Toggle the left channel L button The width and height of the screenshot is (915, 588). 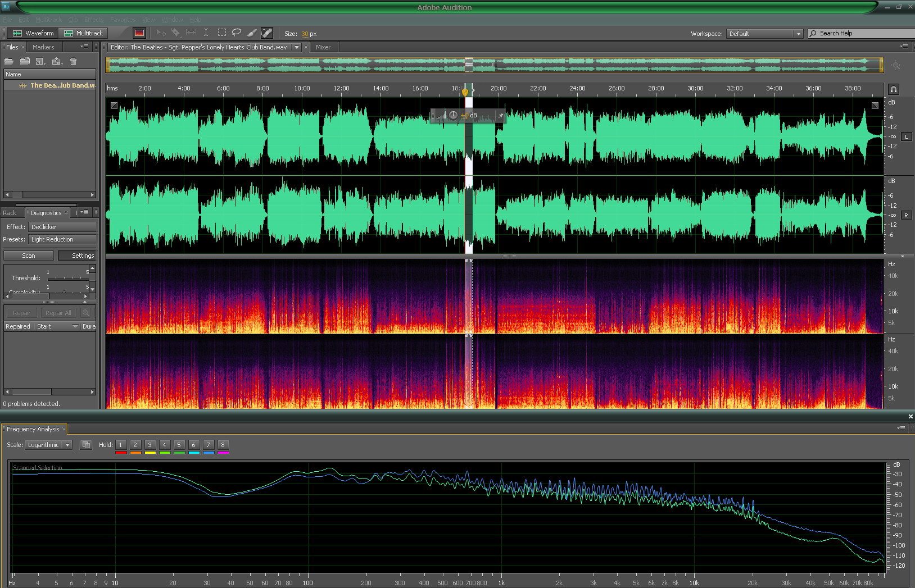(x=906, y=136)
